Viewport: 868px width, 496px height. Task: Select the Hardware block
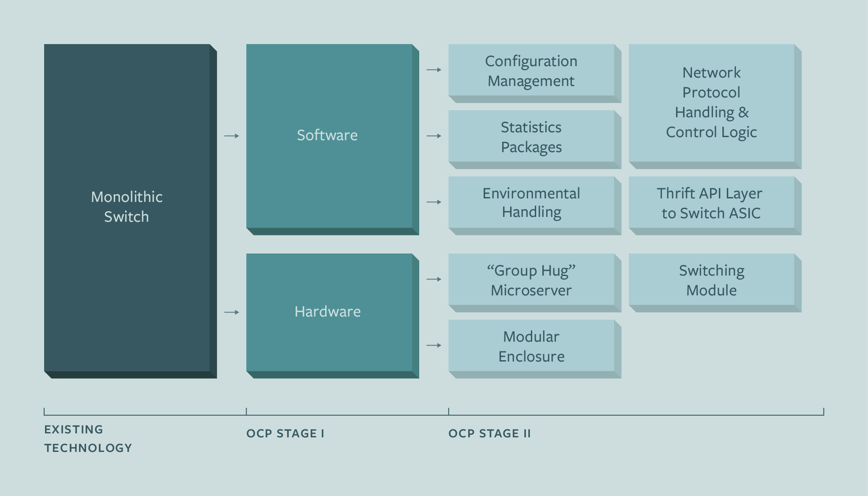coord(332,316)
